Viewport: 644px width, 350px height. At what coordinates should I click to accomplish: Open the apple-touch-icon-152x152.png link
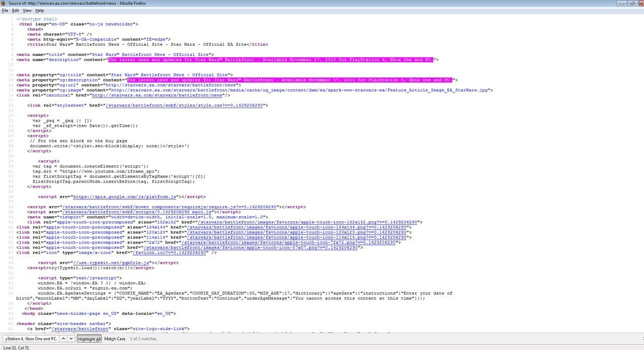tap(308, 222)
